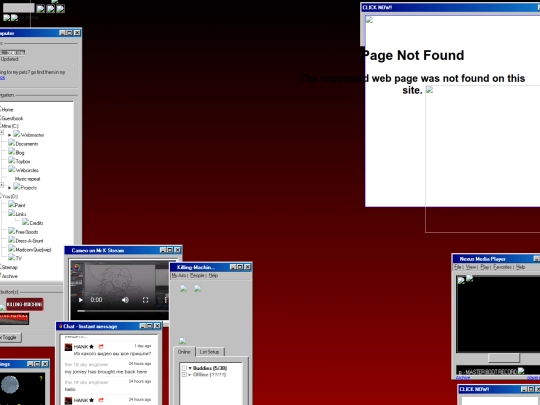This screenshot has height=405, width=540.
Task: Open the Guestbook navigation entry
Action: [x=12, y=118]
